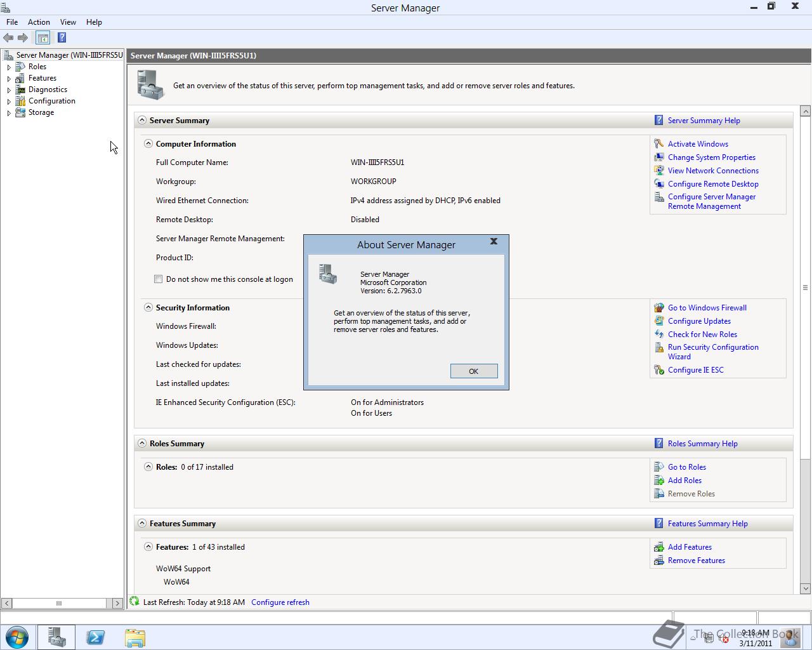Close the About Server Manager dialog

tap(494, 241)
